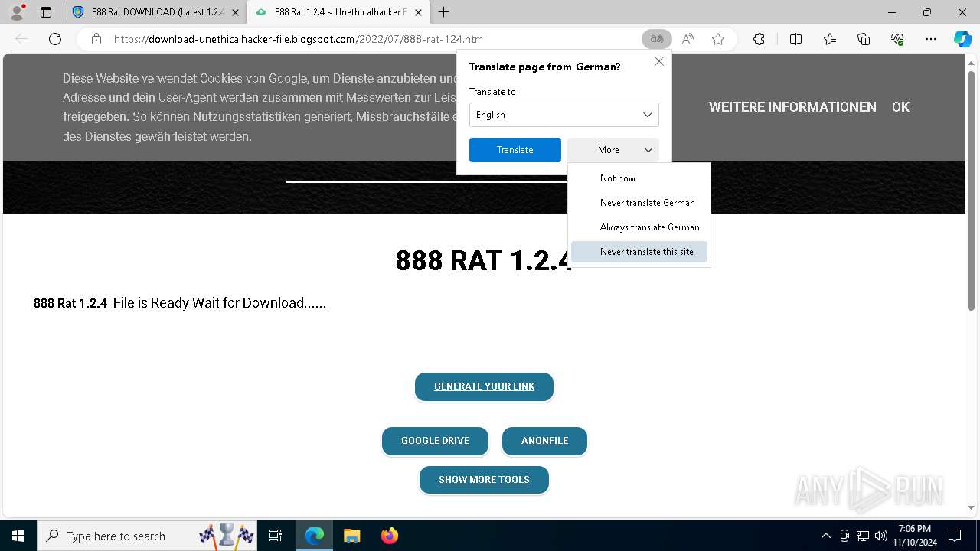Viewport: 980px width, 551px height.
Task: Collapse the More options dropdown
Action: (x=613, y=150)
